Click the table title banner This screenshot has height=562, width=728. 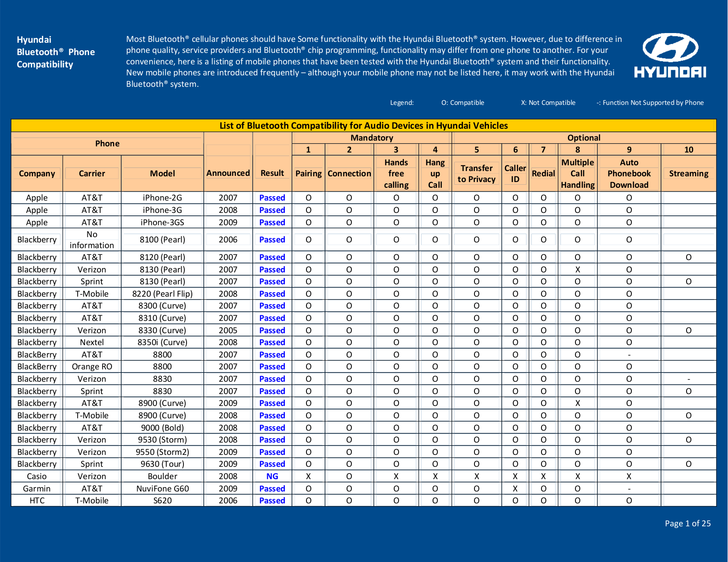[364, 125]
